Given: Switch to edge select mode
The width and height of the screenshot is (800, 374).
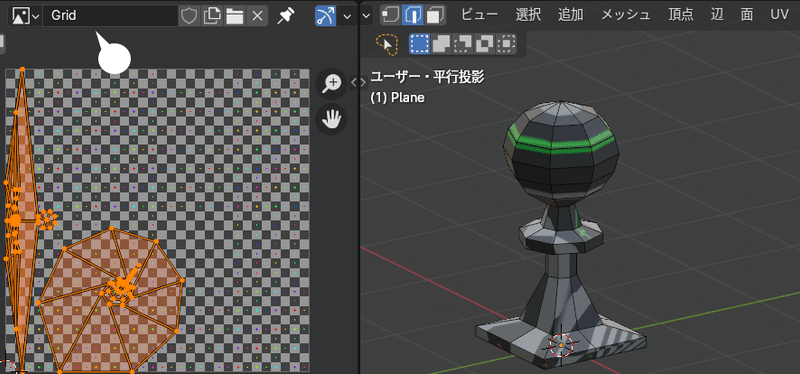Looking at the screenshot, I should [x=412, y=15].
